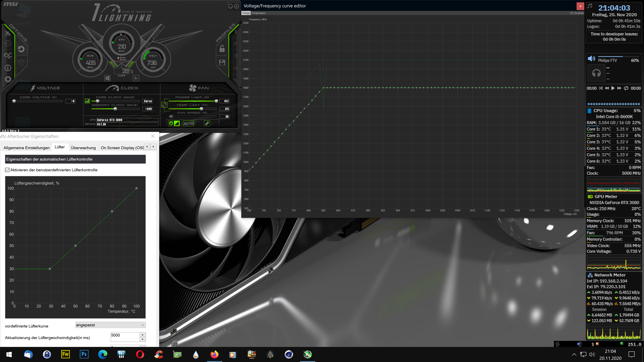Switch to Firefox in the taskbar
The height and width of the screenshot is (362, 644).
pos(214,354)
